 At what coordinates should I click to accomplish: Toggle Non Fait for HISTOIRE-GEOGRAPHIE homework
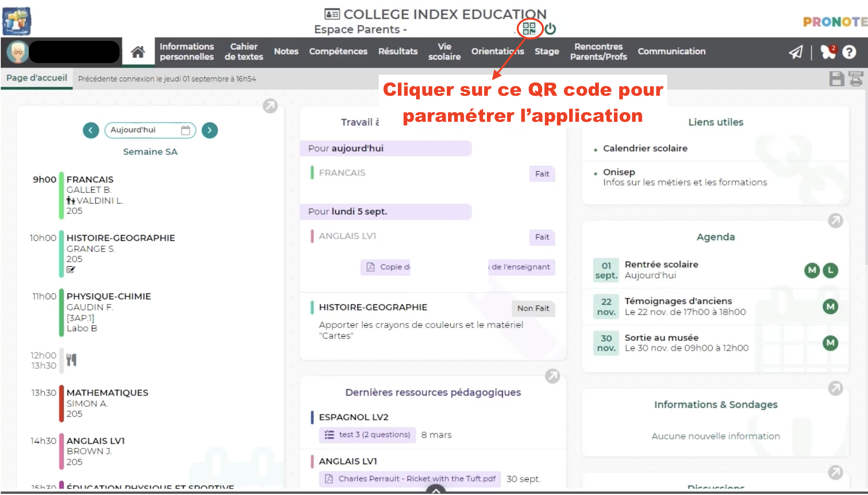pyautogui.click(x=533, y=308)
